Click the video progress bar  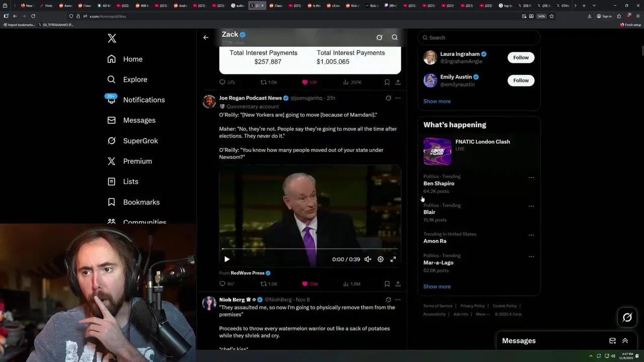click(x=310, y=248)
